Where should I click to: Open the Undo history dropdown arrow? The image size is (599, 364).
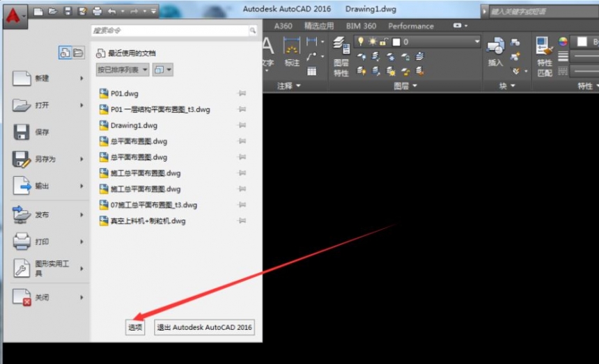[x=123, y=11]
